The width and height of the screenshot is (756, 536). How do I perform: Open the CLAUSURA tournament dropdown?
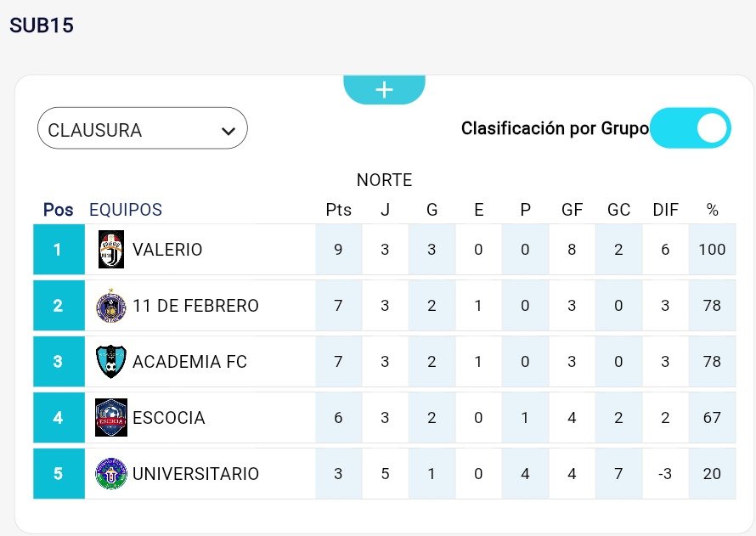[x=142, y=129]
